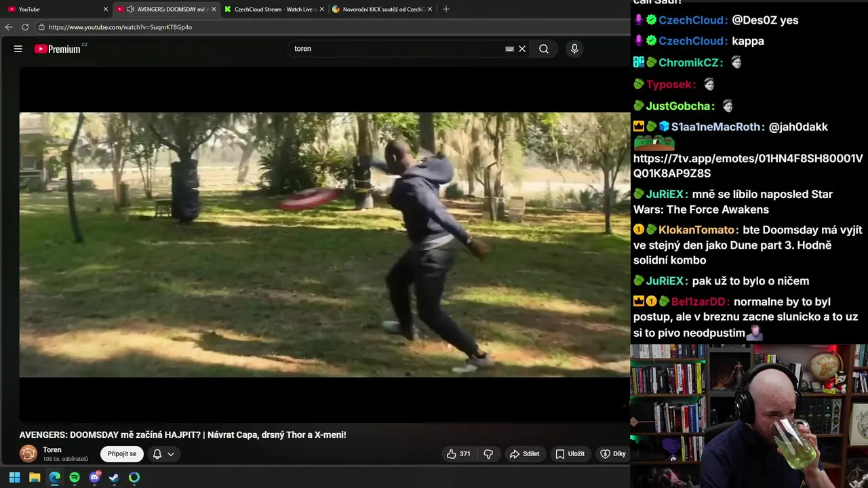Share the video using Sdílet
Viewport: 868px width, 488px height.
[x=525, y=454]
